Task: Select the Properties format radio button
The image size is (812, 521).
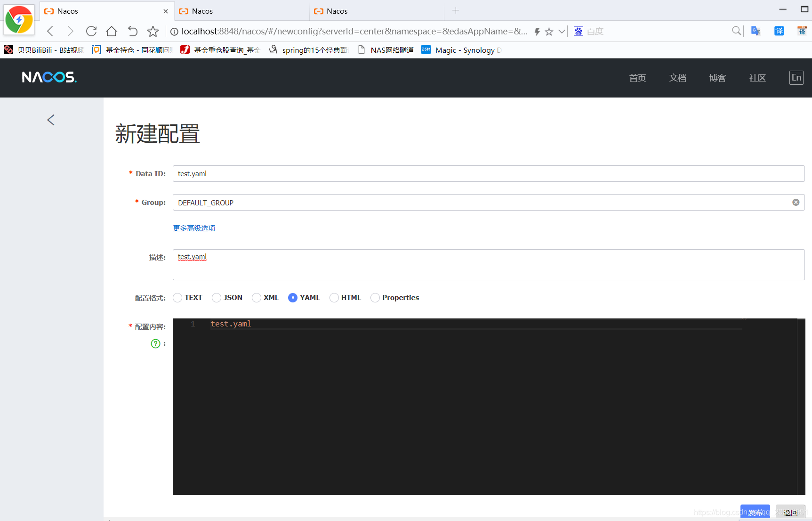Action: click(375, 298)
